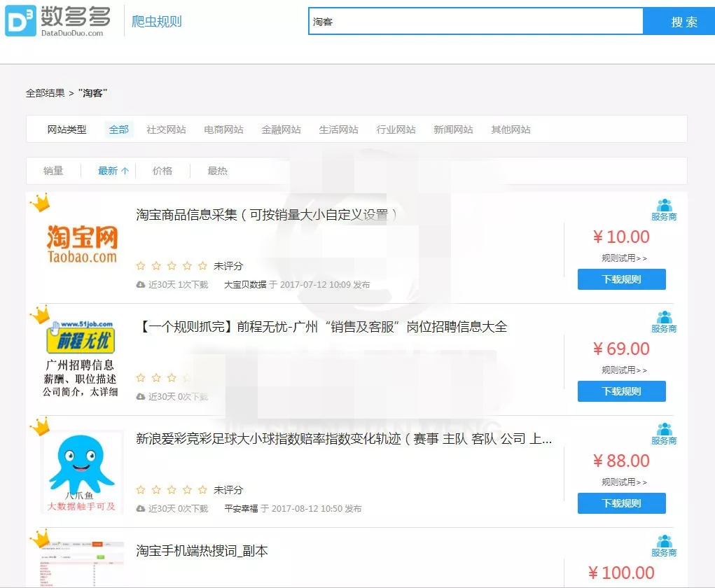Click download cloud icon for 前程无忧 rule
The height and width of the screenshot is (588, 715).
[141, 397]
